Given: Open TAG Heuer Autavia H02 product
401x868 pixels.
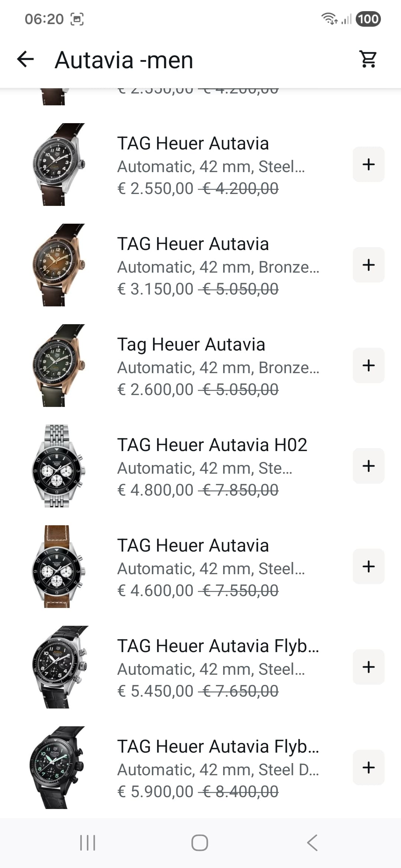Looking at the screenshot, I should (212, 445).
